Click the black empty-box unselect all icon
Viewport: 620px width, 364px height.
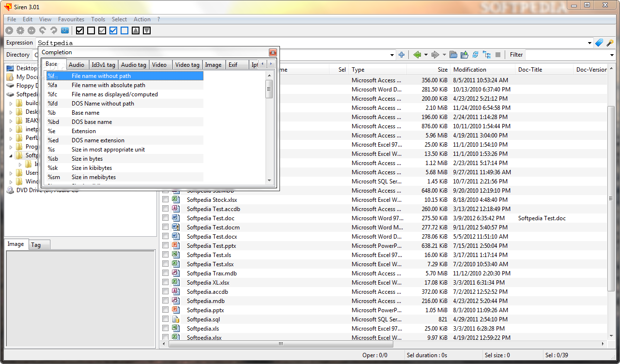pos(91,30)
